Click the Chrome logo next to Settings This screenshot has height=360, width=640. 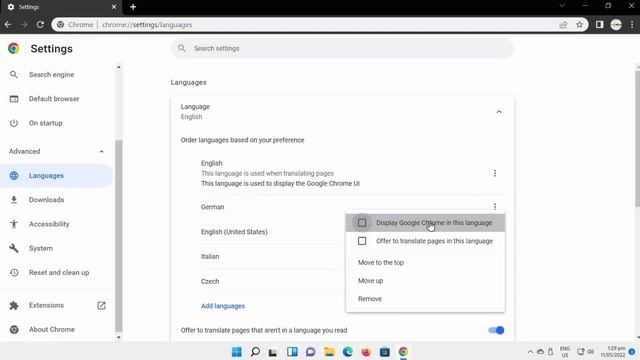click(13, 49)
